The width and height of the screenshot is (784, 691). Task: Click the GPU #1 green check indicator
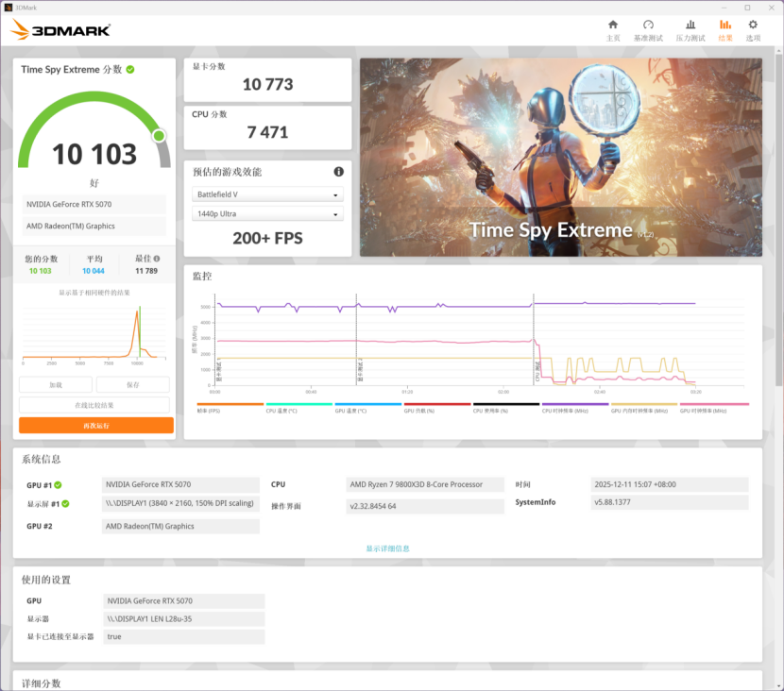58,484
